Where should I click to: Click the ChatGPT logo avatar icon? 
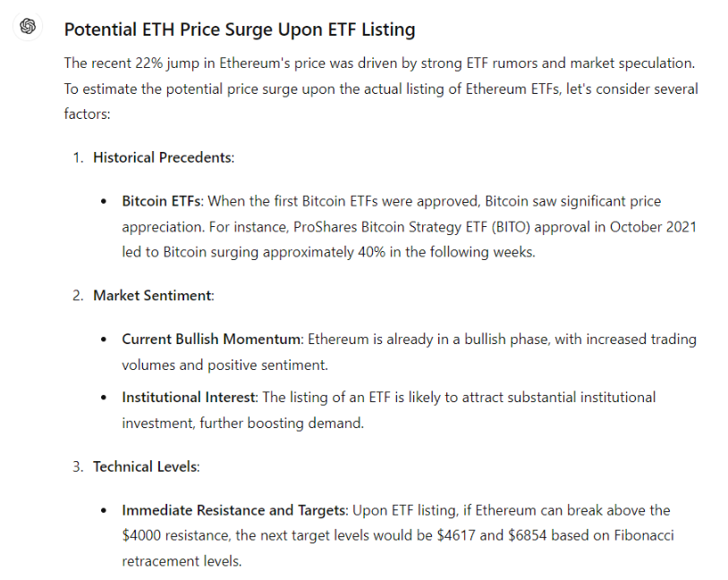[x=28, y=27]
